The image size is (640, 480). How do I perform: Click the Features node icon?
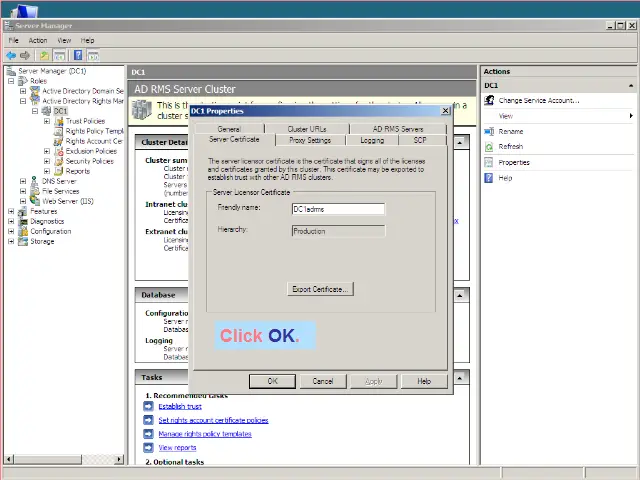pyautogui.click(x=23, y=211)
